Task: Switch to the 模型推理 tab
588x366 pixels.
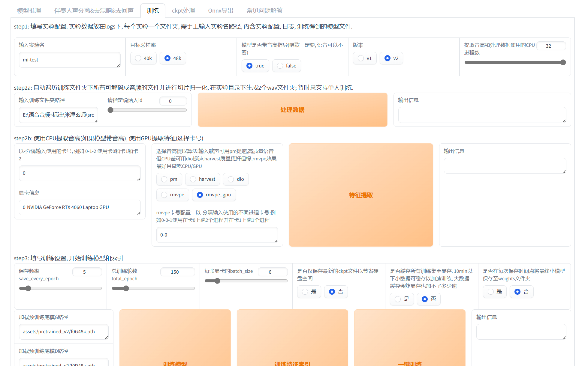Action: tap(29, 10)
